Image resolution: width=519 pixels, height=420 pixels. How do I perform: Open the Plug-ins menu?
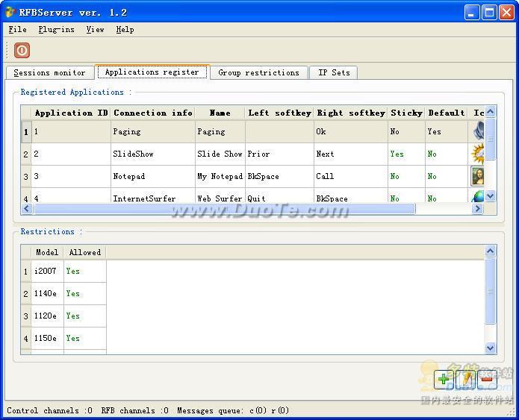(x=56, y=30)
